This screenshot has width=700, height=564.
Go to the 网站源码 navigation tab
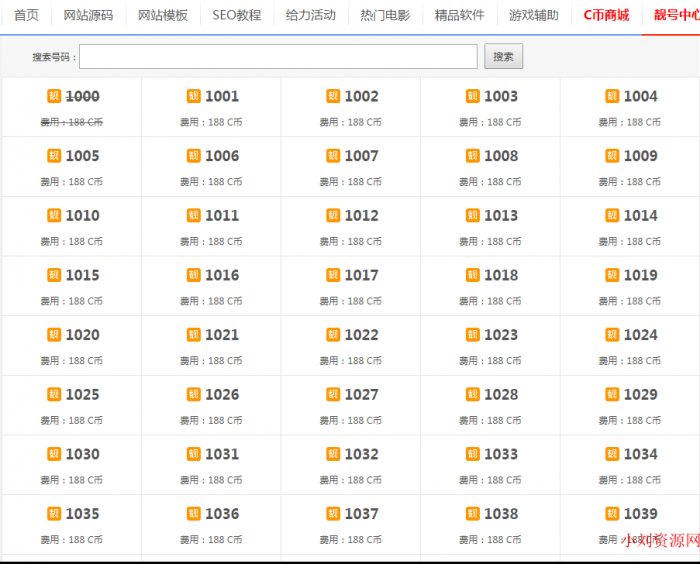point(88,16)
